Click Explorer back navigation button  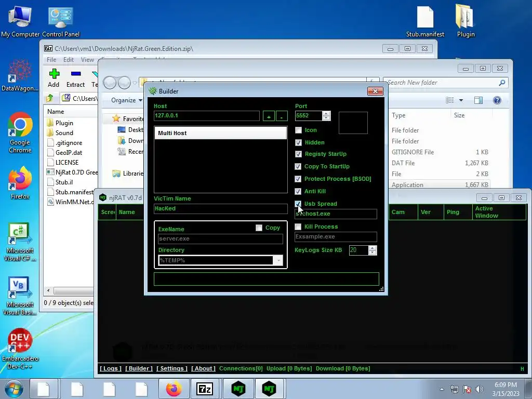tap(110, 83)
